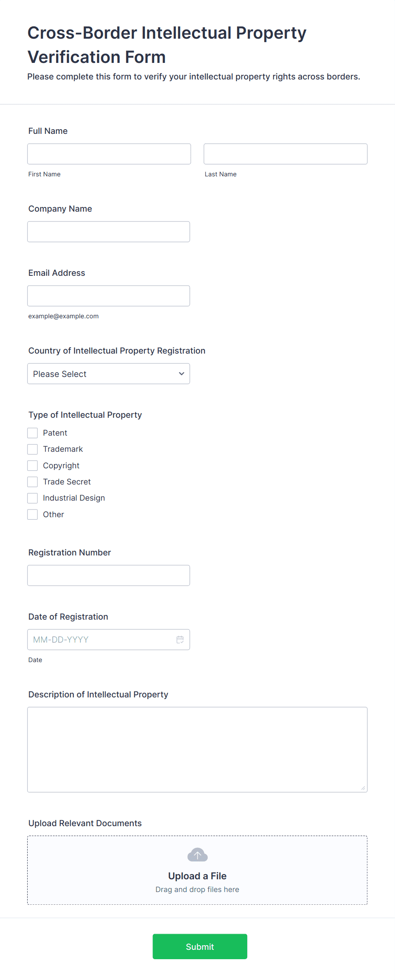The height and width of the screenshot is (980, 395).
Task: Select the Trade Secret checkbox
Action: click(33, 482)
